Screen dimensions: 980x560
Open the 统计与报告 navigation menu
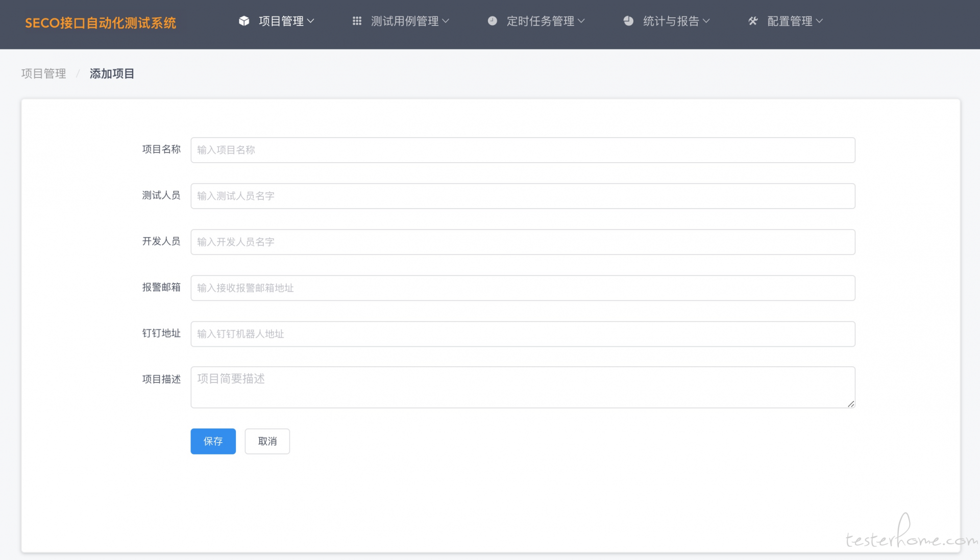667,21
